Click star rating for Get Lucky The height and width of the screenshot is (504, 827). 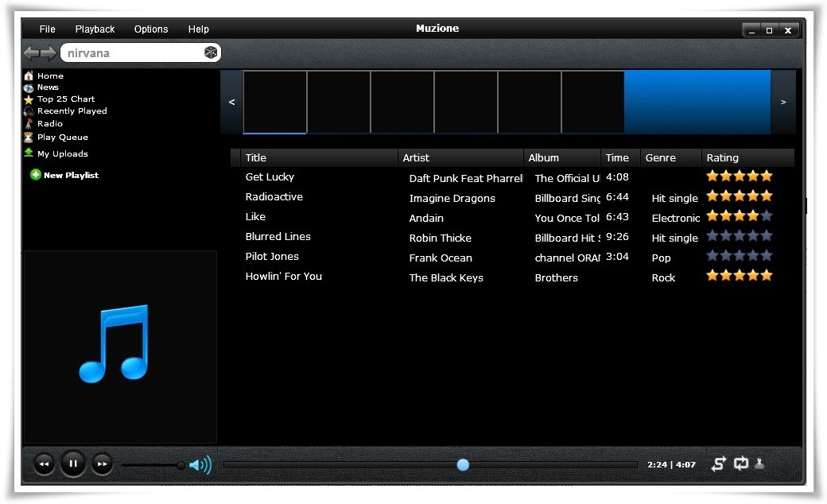pyautogui.click(x=740, y=176)
